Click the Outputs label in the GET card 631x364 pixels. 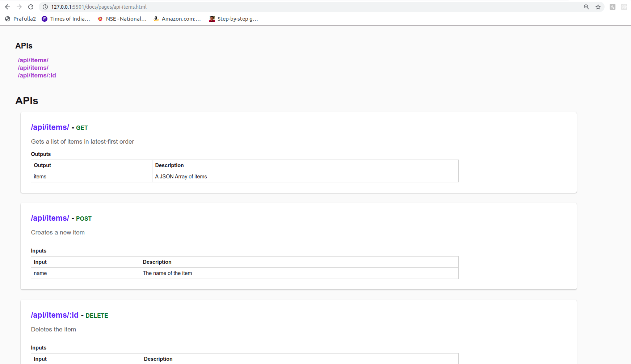(41, 154)
